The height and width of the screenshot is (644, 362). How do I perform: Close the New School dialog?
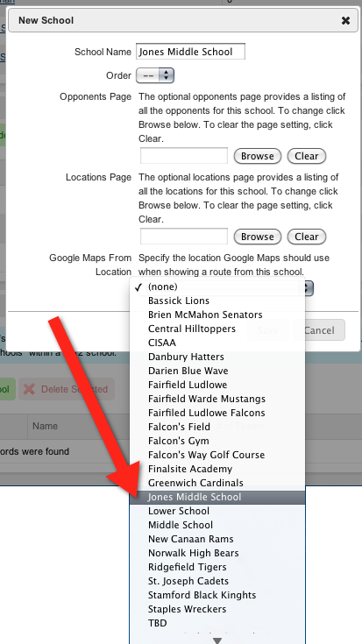(x=345, y=20)
